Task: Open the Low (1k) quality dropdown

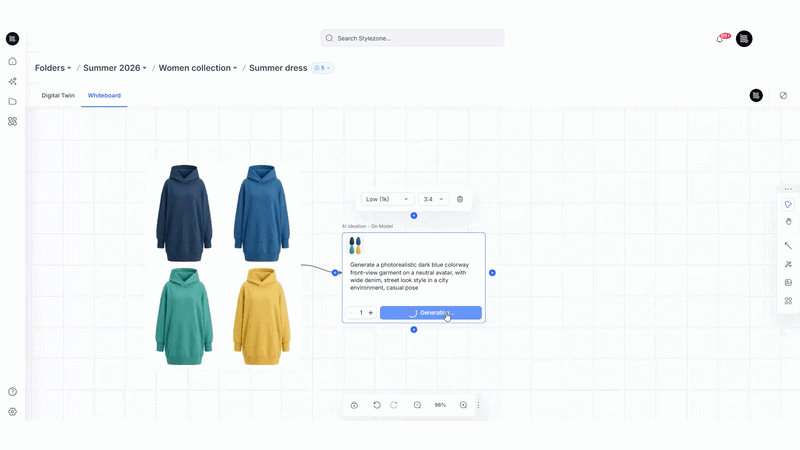Action: pos(387,199)
